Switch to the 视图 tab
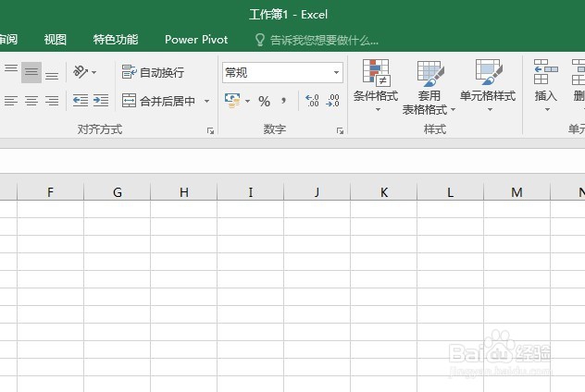The image size is (585, 392). point(56,40)
